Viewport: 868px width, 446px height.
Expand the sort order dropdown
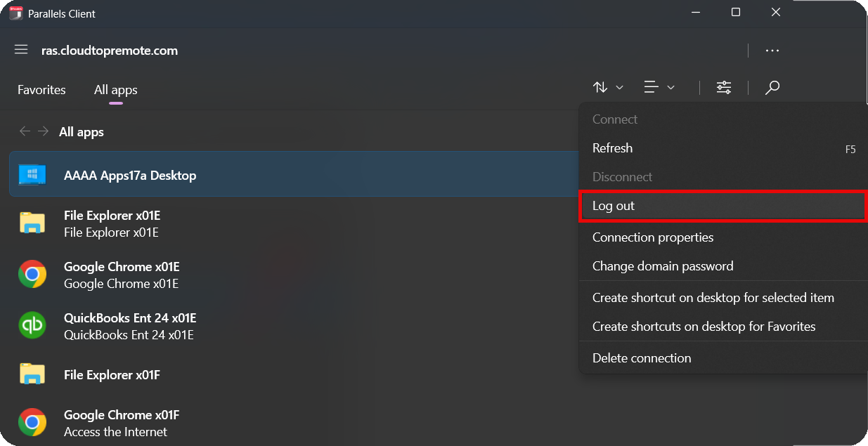pos(608,88)
